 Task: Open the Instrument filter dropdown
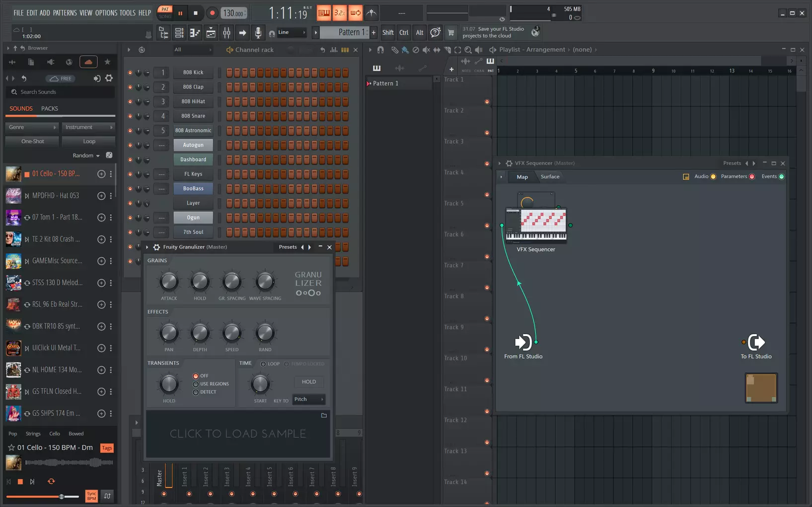pos(89,127)
